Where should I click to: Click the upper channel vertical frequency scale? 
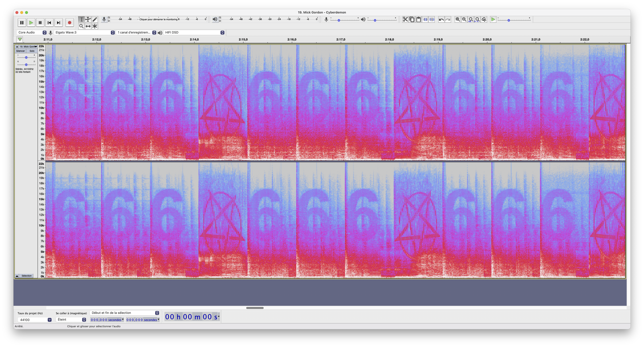tap(41, 103)
